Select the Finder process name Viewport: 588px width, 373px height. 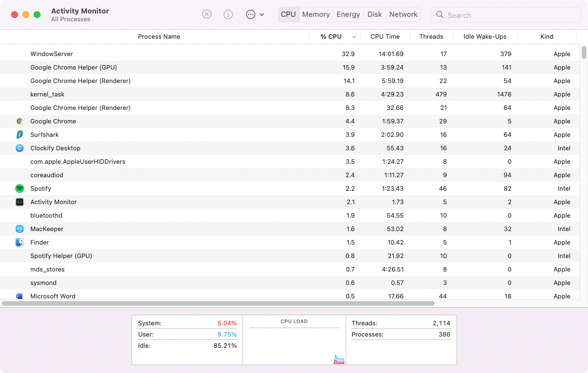click(x=39, y=242)
